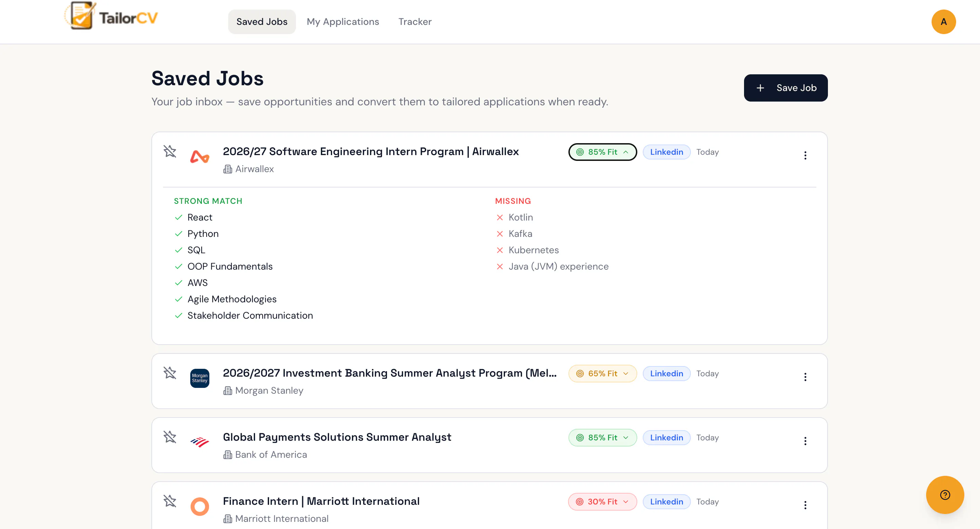
Task: Switch to My Applications tab
Action: (343, 22)
